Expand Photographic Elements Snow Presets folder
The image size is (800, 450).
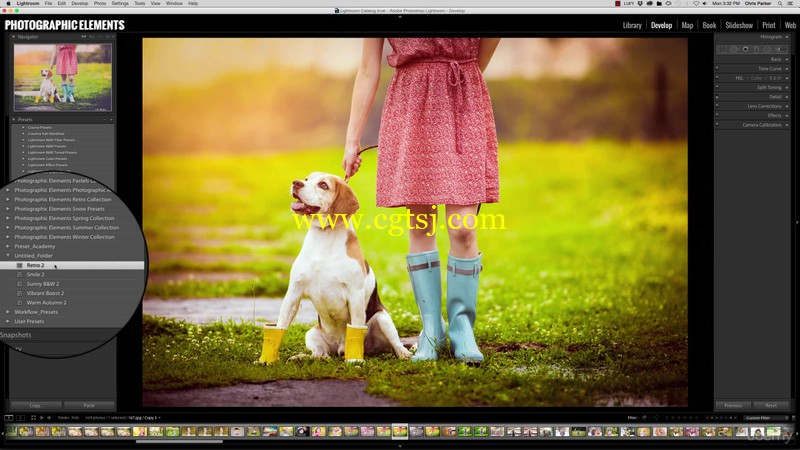7,209
